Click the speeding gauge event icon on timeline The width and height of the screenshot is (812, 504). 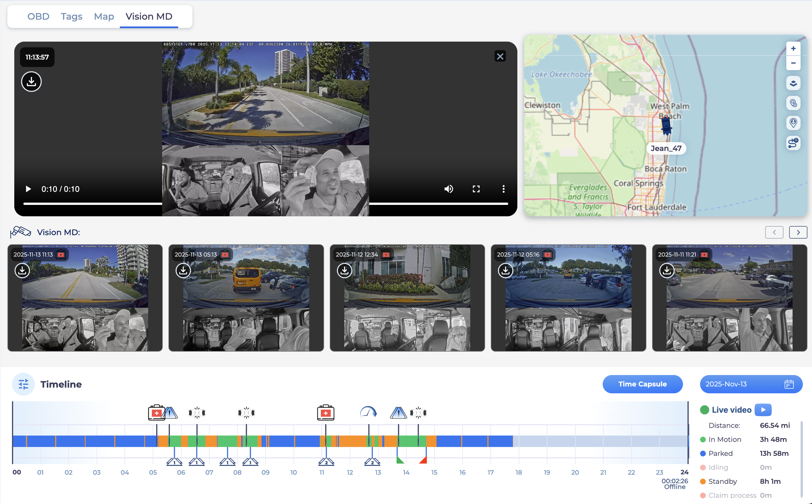pyautogui.click(x=368, y=413)
